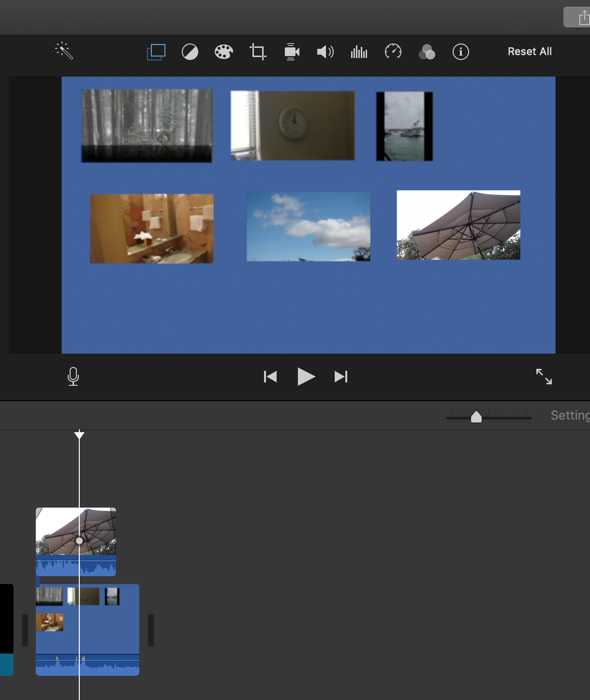This screenshot has height=700, width=590.
Task: Click the boat on water picture in viewer
Action: 404,126
